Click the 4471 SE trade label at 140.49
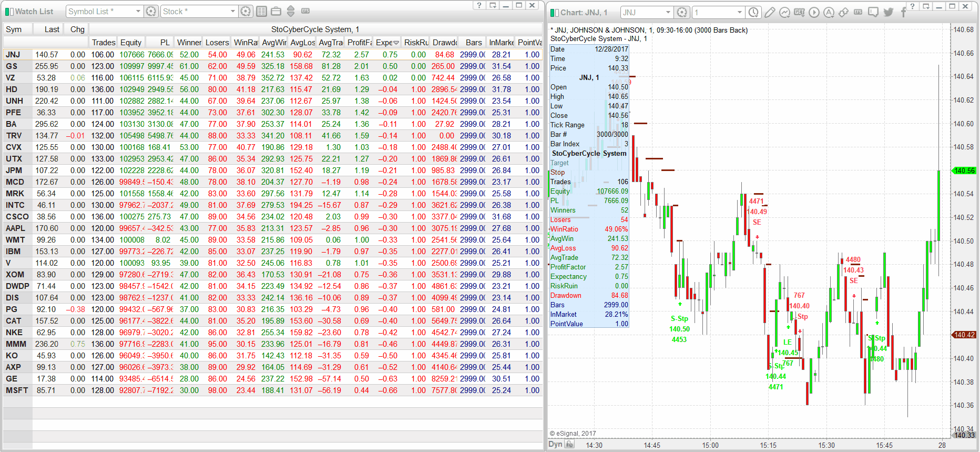The height and width of the screenshot is (452, 980). click(757, 212)
